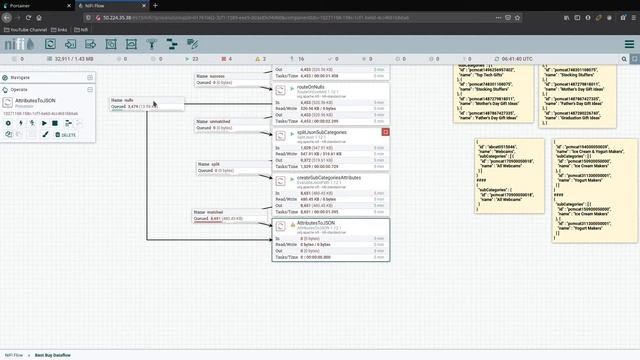Open the YouTube Channel bookmarks folder
The image size is (640, 360).
25,30
